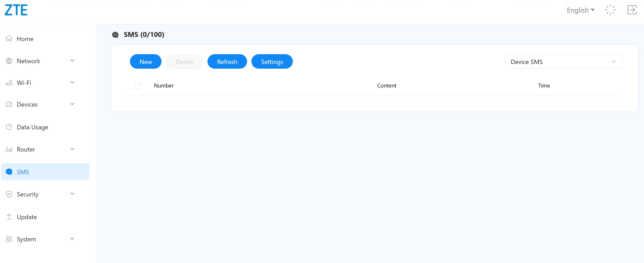Image resolution: width=644 pixels, height=263 pixels.
Task: Click the Number column header
Action: click(164, 86)
